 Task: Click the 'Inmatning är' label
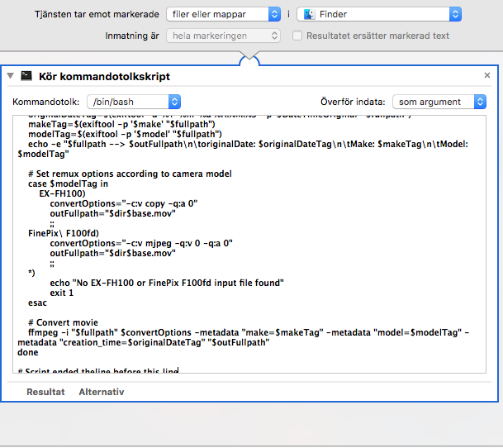(132, 36)
